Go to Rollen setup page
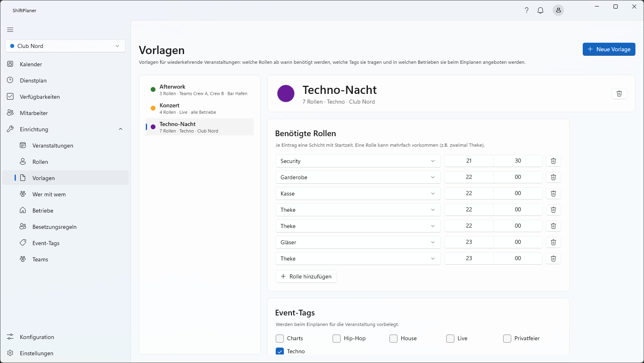This screenshot has width=644, height=363. [65, 162]
